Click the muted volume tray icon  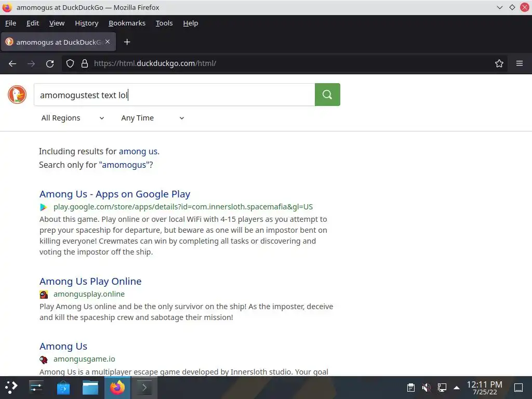426,388
